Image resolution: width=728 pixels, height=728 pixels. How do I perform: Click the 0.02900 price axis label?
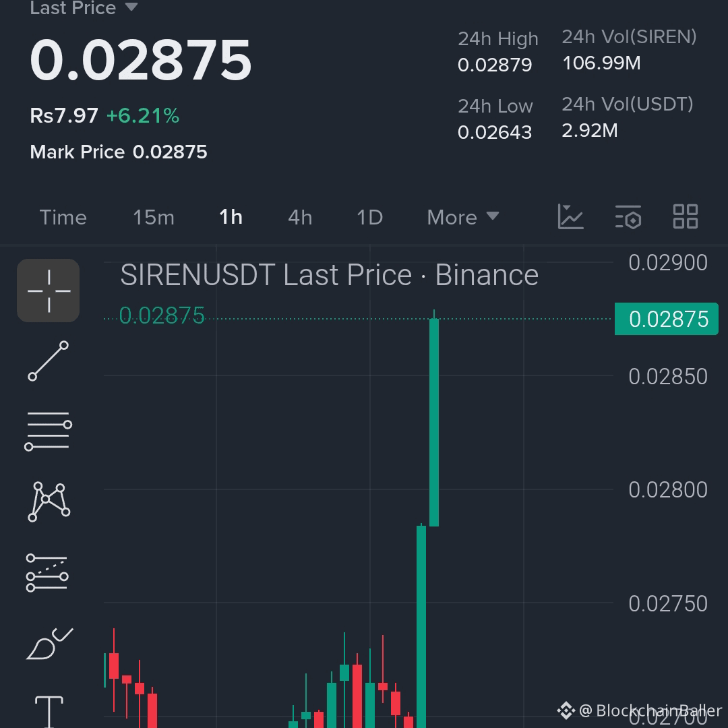667,263
